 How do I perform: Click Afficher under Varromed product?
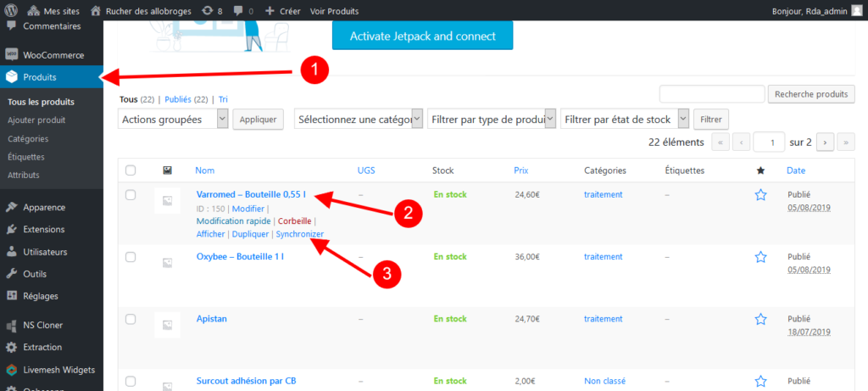point(211,234)
